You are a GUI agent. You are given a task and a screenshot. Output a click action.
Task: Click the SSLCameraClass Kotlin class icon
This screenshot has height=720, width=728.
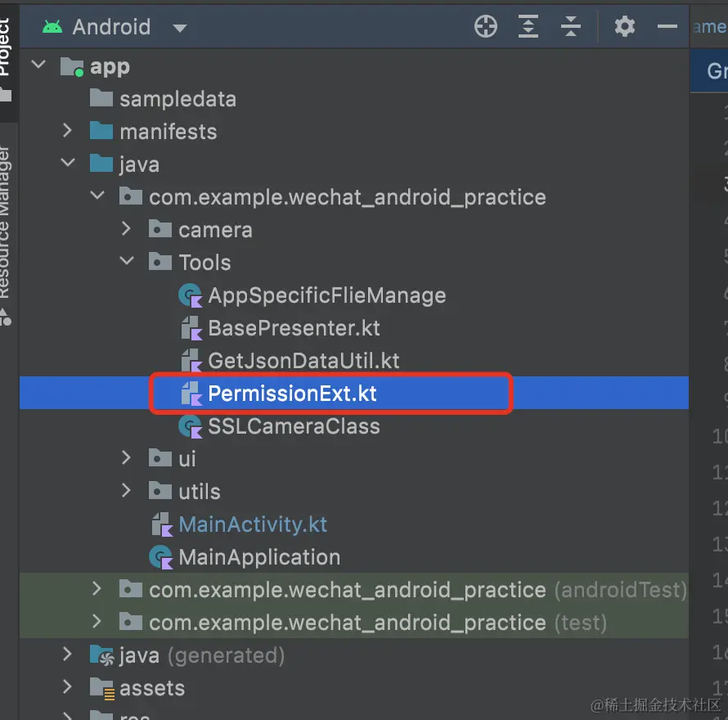pos(191,426)
